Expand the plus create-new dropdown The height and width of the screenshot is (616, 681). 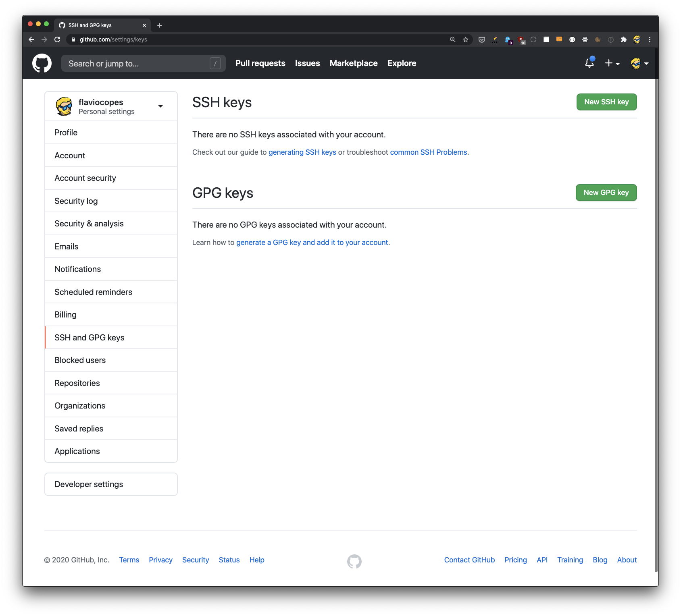(x=612, y=63)
